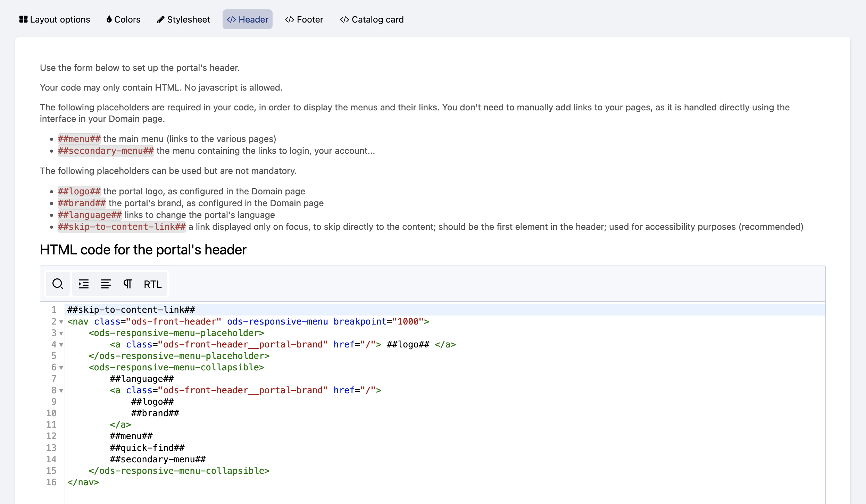Place cursor on ##skip-to-content-link## code line
This screenshot has width=866, height=504.
click(x=131, y=310)
